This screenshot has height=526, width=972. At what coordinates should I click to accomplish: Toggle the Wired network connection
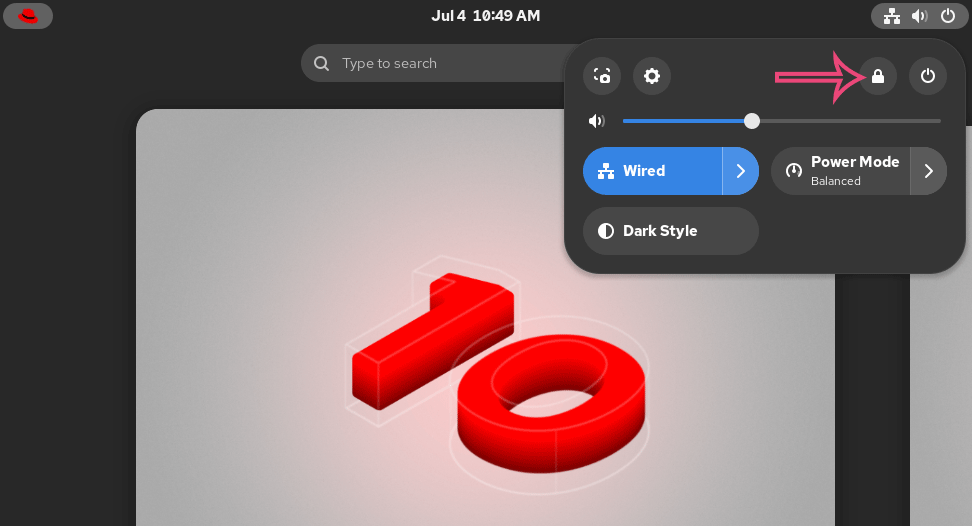(x=652, y=171)
